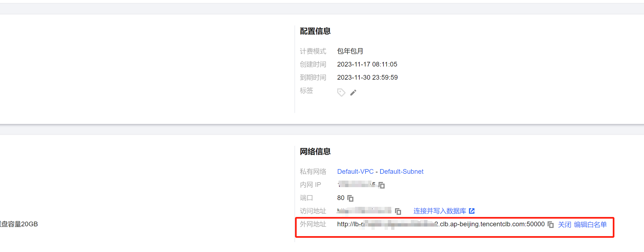Image resolution: width=644 pixels, height=252 pixels.
Task: Click the 标签 label
Action: [x=306, y=91]
